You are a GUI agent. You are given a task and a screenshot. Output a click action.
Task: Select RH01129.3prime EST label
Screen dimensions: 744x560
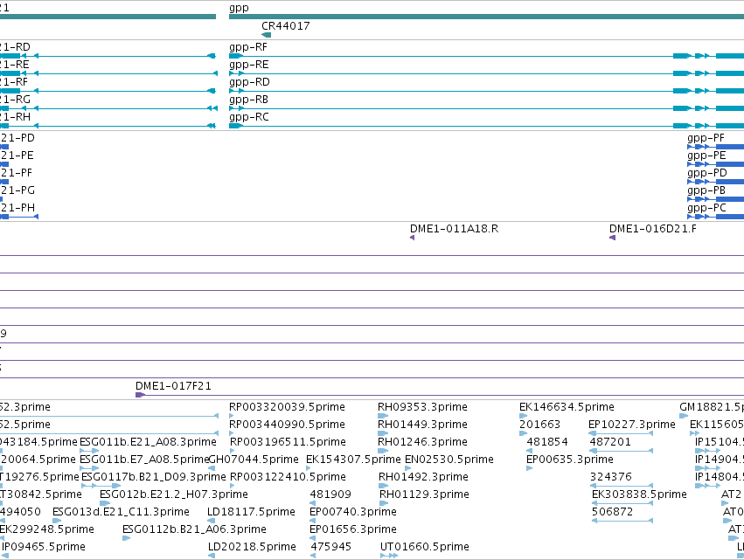click(x=424, y=494)
